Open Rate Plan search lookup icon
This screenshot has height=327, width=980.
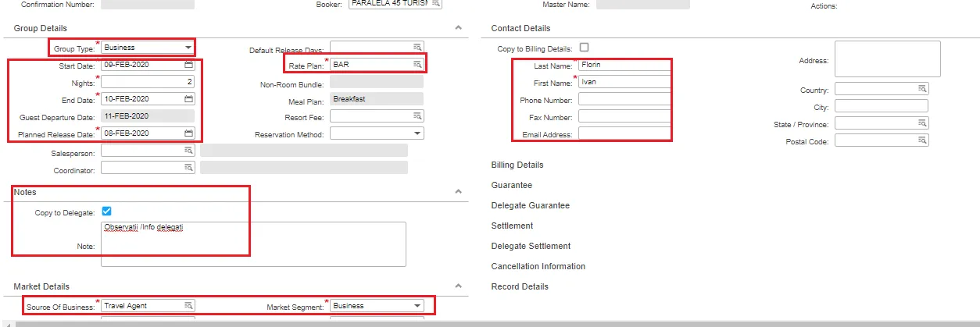pos(417,65)
